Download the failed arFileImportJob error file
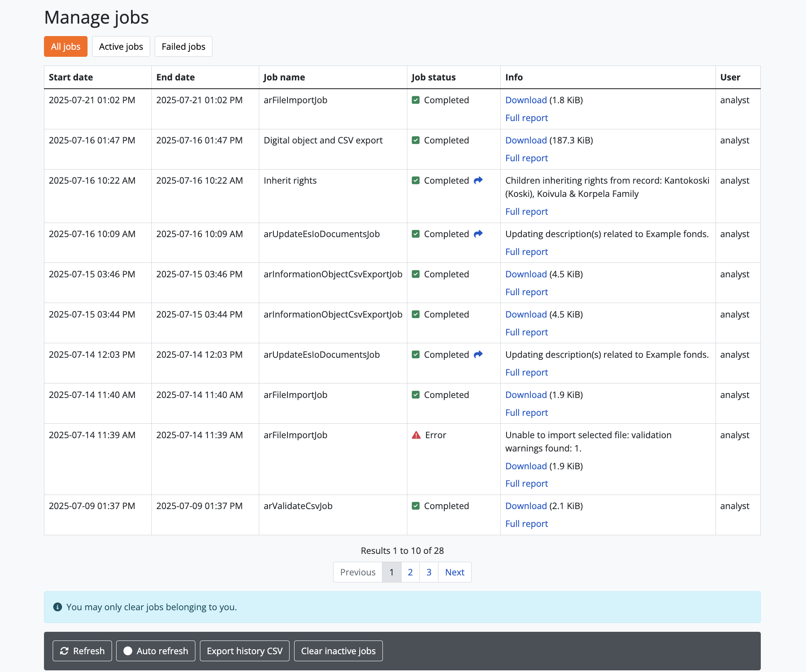This screenshot has height=672, width=806. point(526,466)
